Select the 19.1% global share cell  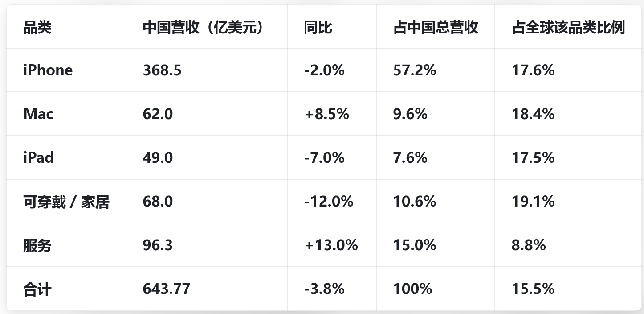[x=533, y=202]
